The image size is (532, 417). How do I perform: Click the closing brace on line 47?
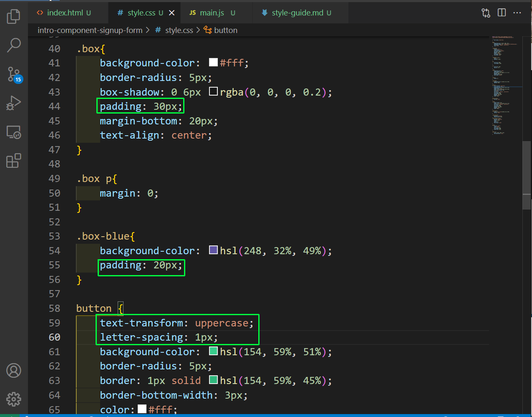(79, 150)
